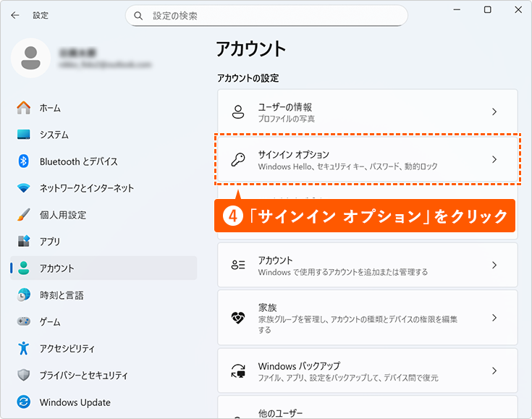The image size is (532, 419).
Task: Expand the 家族 row chevron
Action: [494, 318]
